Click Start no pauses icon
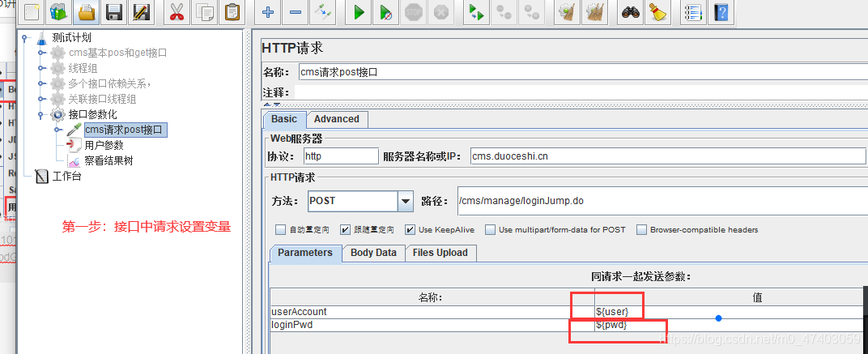868x354 pixels. click(386, 11)
